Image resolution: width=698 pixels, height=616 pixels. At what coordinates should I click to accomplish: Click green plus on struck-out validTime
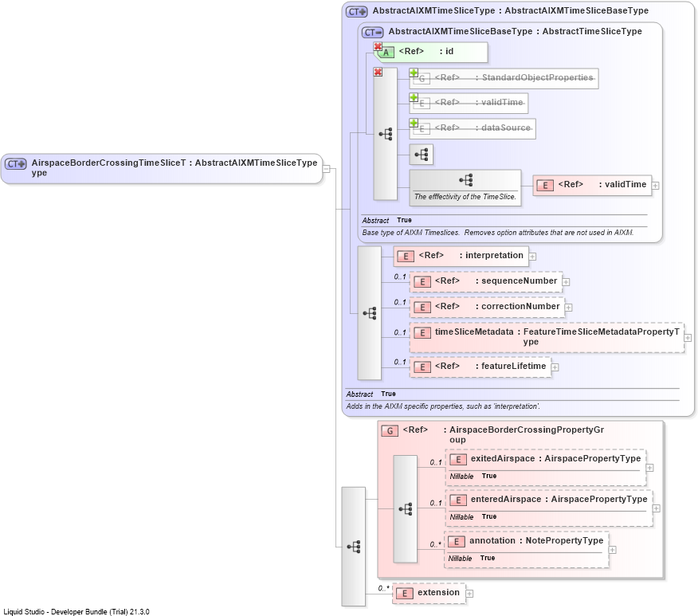coord(414,97)
